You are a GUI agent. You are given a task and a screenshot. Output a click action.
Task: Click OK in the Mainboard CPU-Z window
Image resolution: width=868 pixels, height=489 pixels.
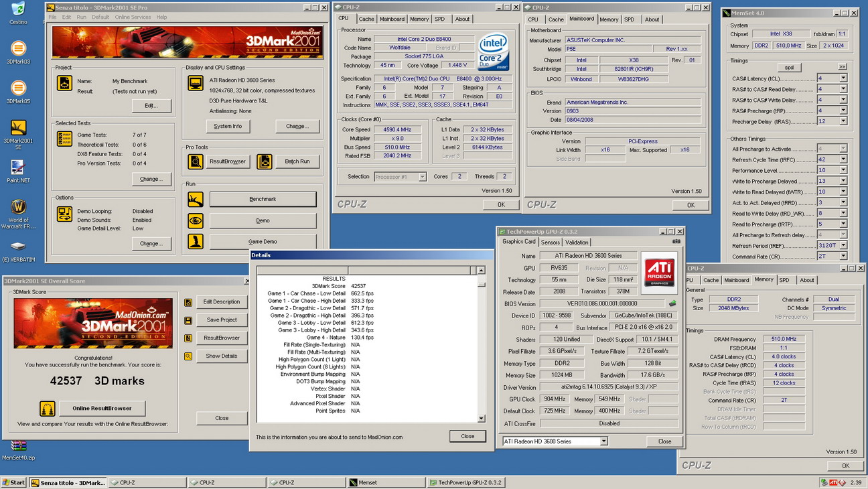pyautogui.click(x=691, y=205)
